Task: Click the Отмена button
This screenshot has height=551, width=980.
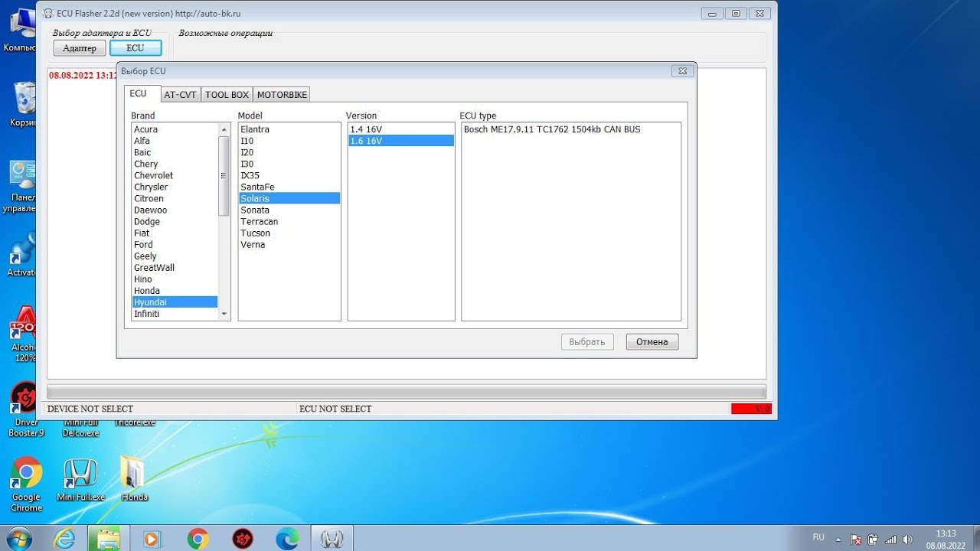Action: 652,342
